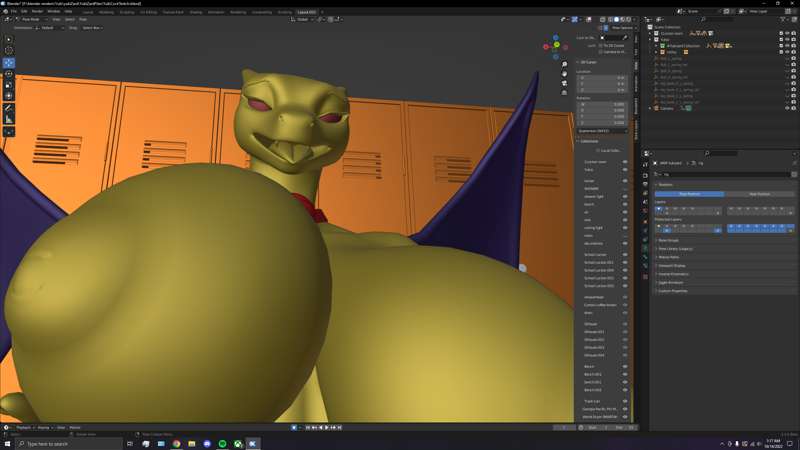Switch to material preview shading
The width and height of the screenshot is (800, 450).
coord(622,19)
